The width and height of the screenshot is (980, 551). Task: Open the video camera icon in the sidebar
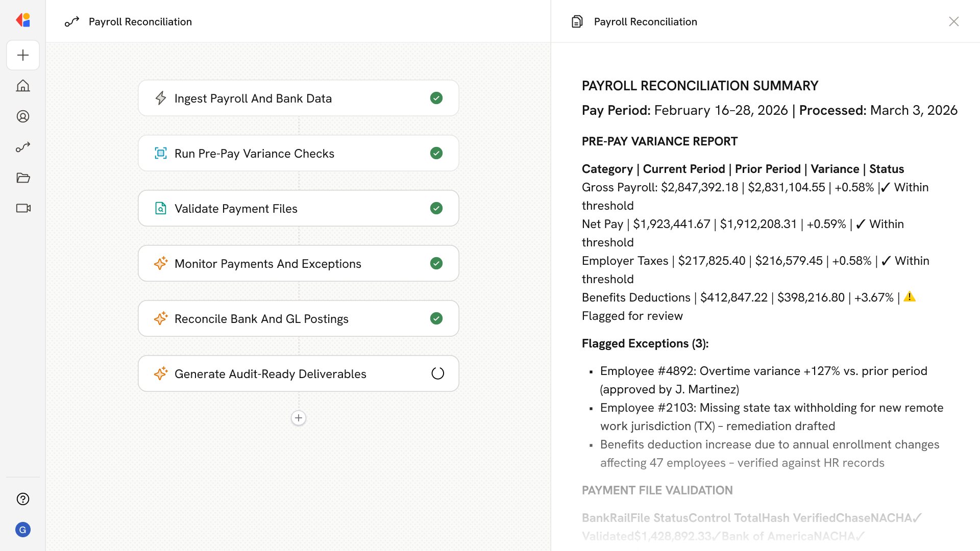coord(23,208)
